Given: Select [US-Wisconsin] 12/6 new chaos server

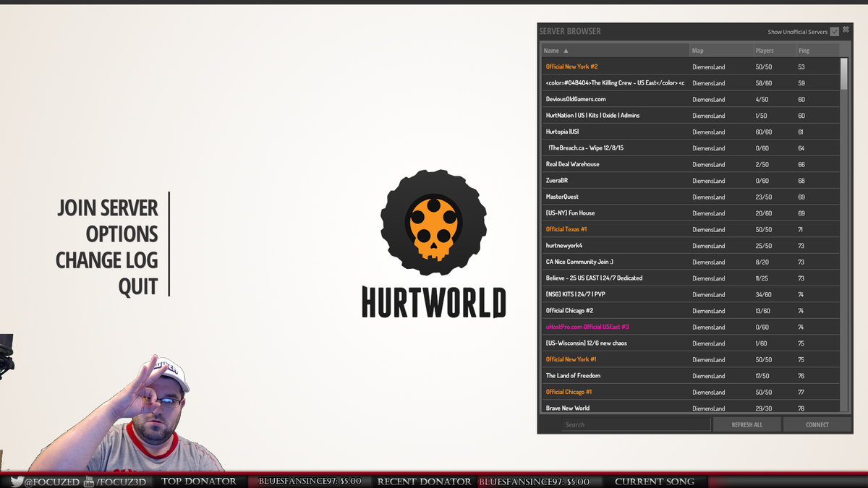Looking at the screenshot, I should click(x=691, y=343).
